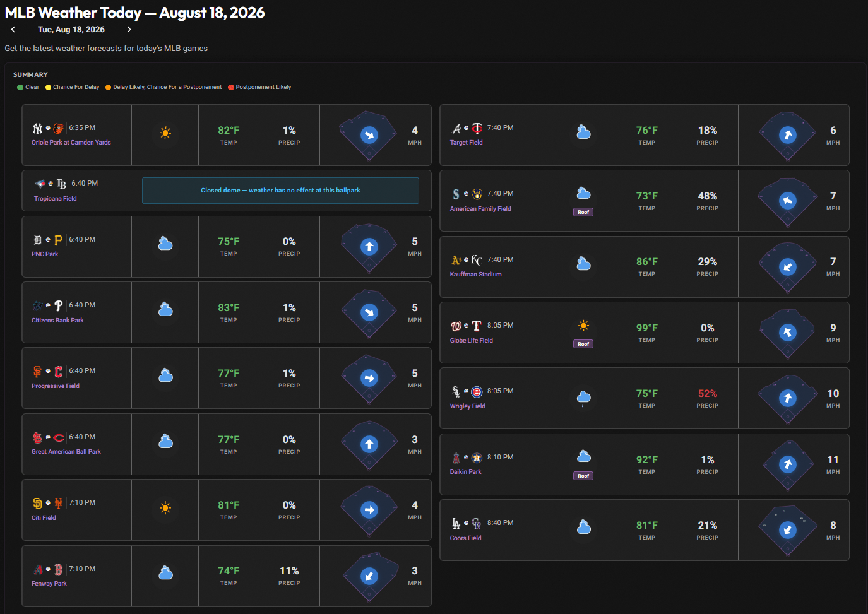Click Roof badge under American Family Field weather
Viewport: 868px width, 614px height.
click(583, 212)
